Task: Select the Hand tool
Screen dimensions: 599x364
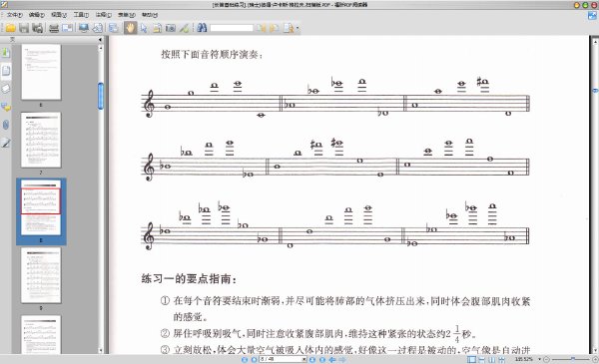Action: pos(130,28)
